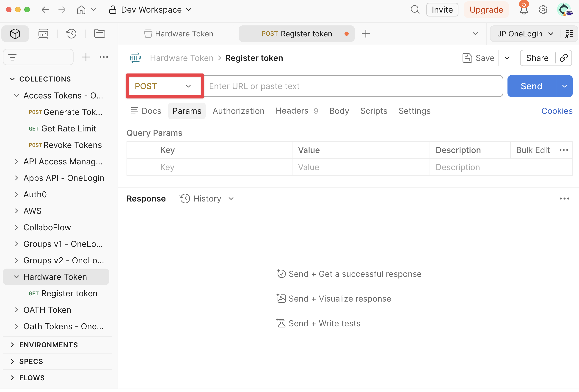This screenshot has height=392, width=579.
Task: Save the Register token request
Action: [479, 58]
